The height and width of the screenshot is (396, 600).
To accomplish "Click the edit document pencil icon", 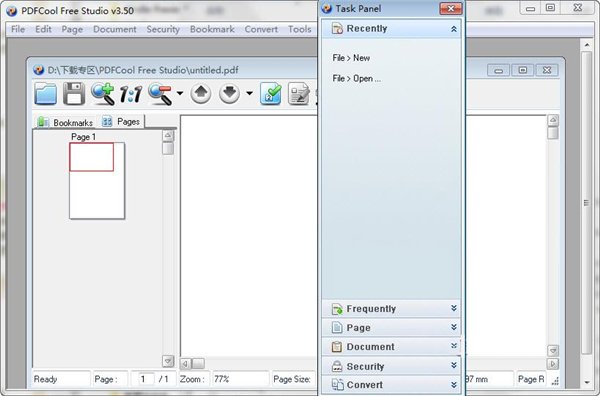I will (x=299, y=94).
